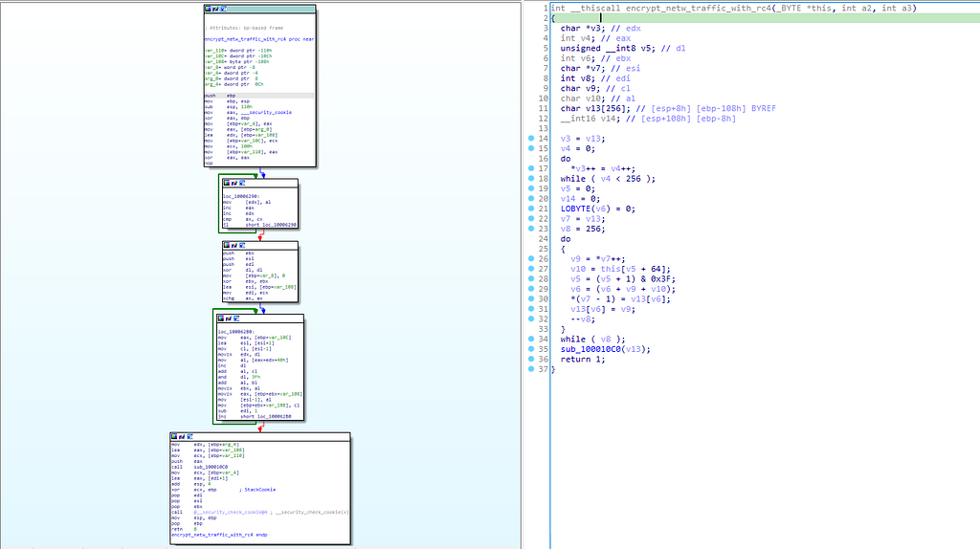Toggle breakpoint dot on pseudocode line 19
980x549 pixels.
coord(531,188)
